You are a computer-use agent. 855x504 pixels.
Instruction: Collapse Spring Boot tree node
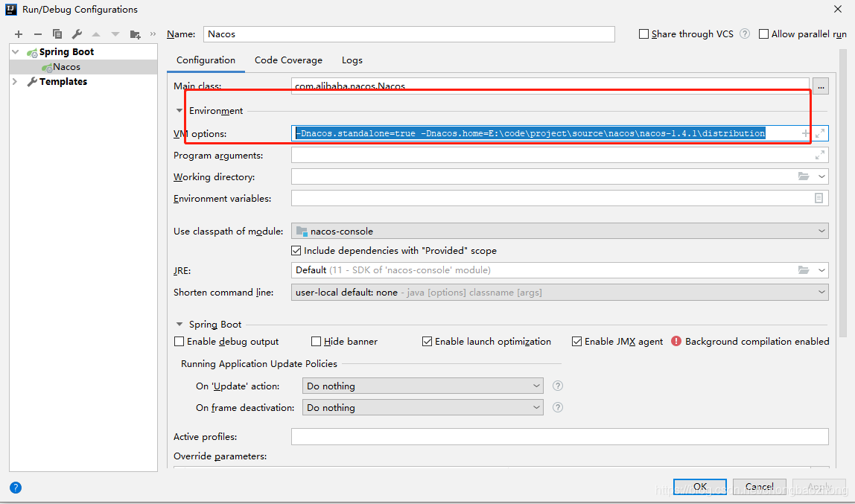click(15, 52)
